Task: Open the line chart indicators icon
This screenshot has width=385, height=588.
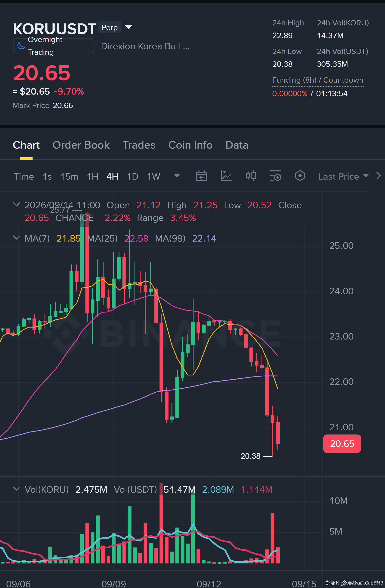Action: 226,176
